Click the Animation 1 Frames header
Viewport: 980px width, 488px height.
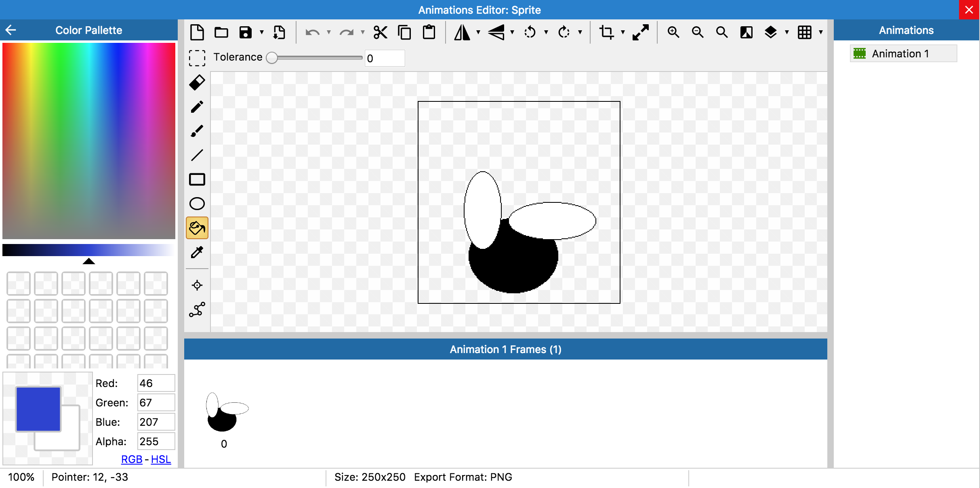click(x=505, y=349)
